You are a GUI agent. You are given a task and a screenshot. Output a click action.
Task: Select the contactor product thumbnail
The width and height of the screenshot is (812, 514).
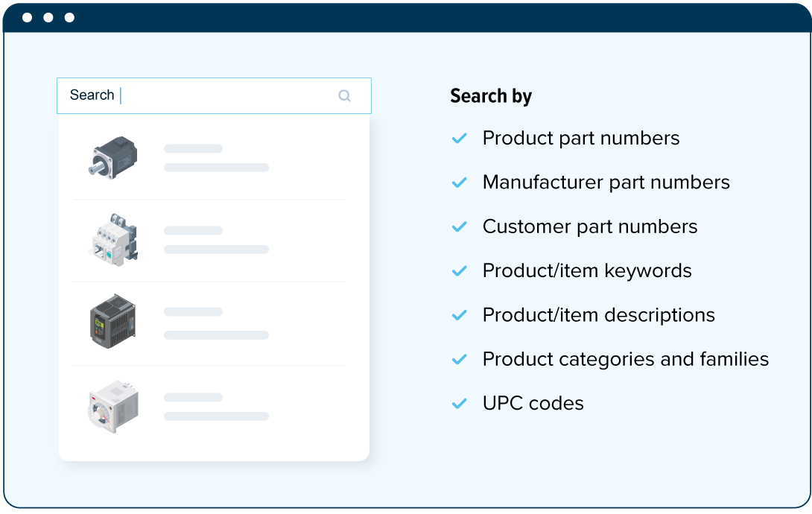tap(112, 240)
